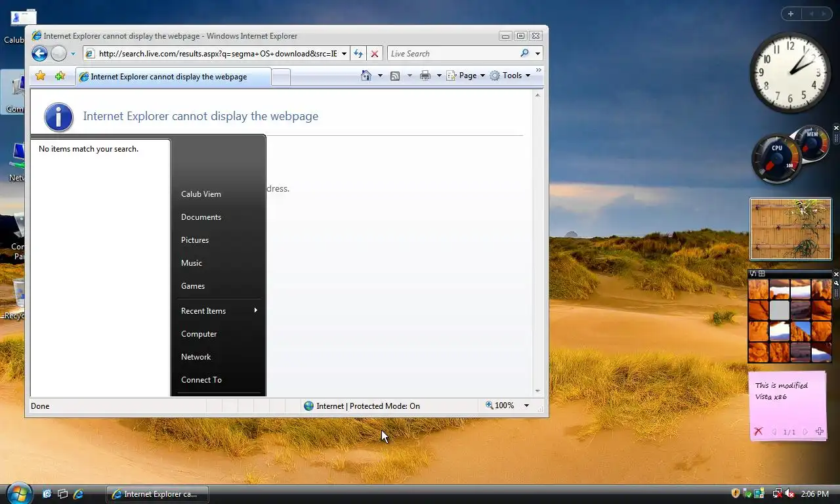Click the RSS Feeds icon
The image size is (840, 504).
395,76
